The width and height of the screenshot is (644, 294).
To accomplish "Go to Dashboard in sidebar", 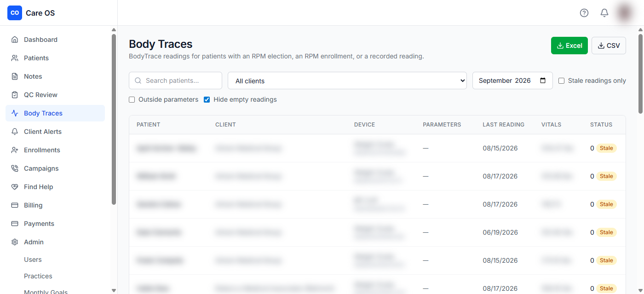I will [55, 40].
